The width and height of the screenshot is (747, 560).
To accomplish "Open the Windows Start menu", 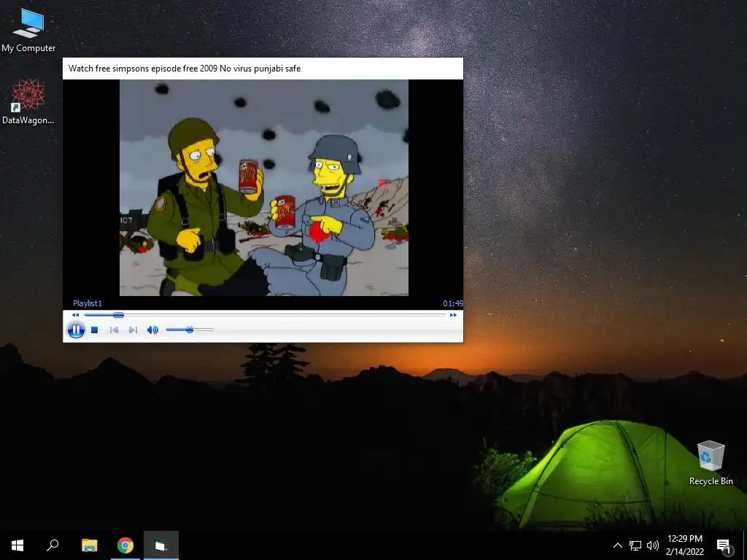I will 18,545.
